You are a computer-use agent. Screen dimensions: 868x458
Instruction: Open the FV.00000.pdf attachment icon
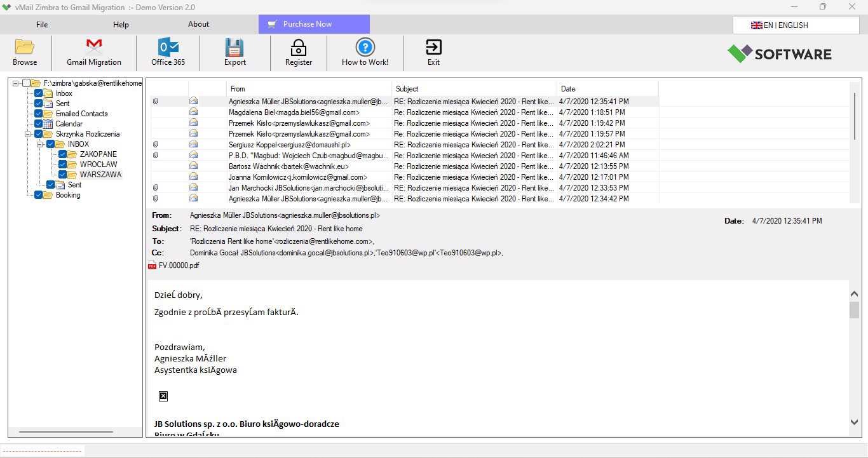coord(153,266)
